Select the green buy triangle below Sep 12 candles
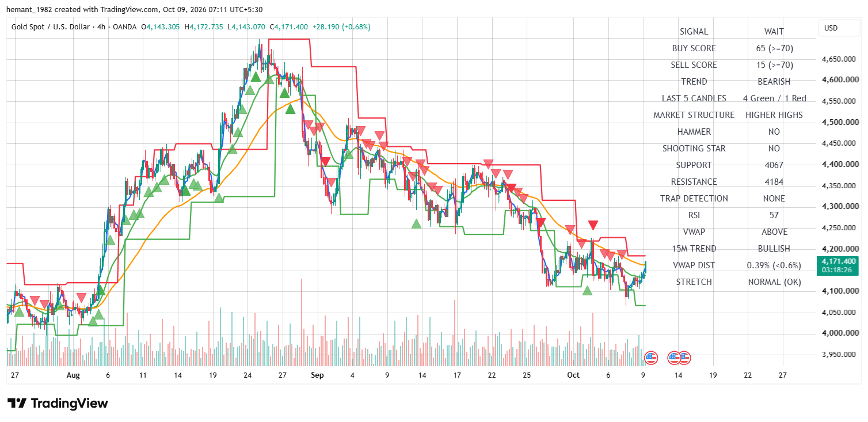This screenshot has height=422, width=868. [x=416, y=223]
